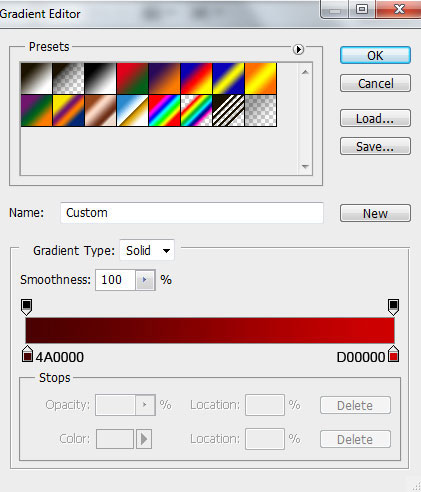This screenshot has width=421, height=492.
Task: Click the Smoothness value field
Action: click(x=115, y=280)
